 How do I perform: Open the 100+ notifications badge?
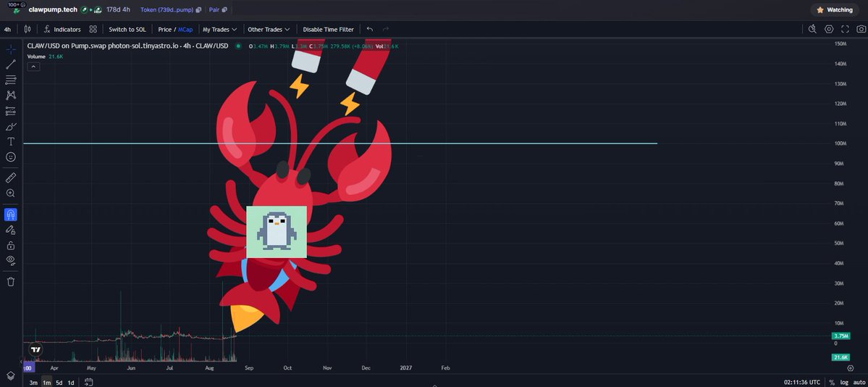(16, 4)
